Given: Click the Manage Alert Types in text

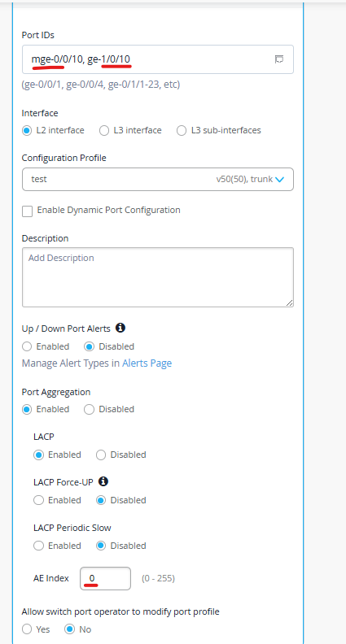Looking at the screenshot, I should pos(71,363).
